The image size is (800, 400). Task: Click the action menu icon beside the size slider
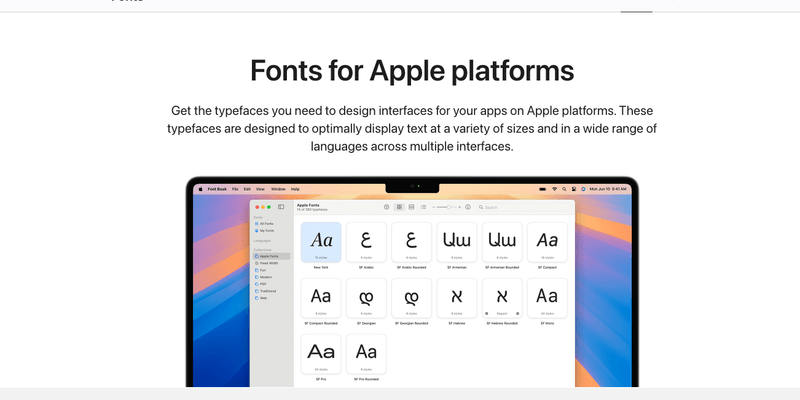(468, 207)
